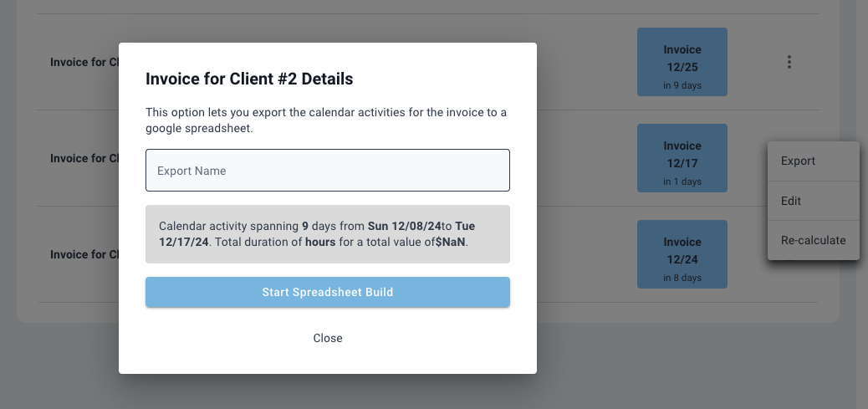
Task: Pick Re-calculate from the context menu
Action: pyautogui.click(x=813, y=240)
